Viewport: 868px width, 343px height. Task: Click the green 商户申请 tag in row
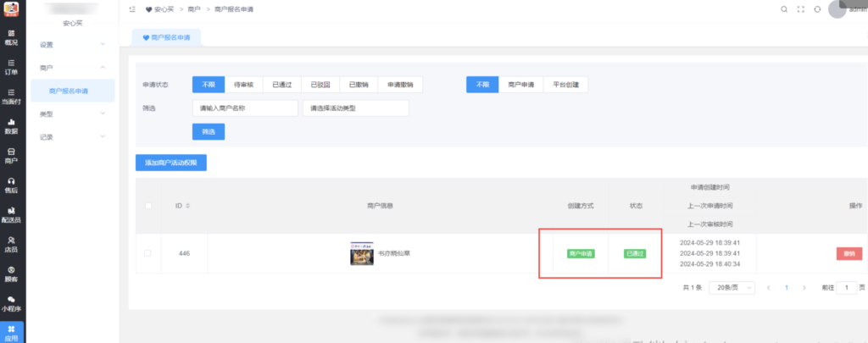(580, 253)
